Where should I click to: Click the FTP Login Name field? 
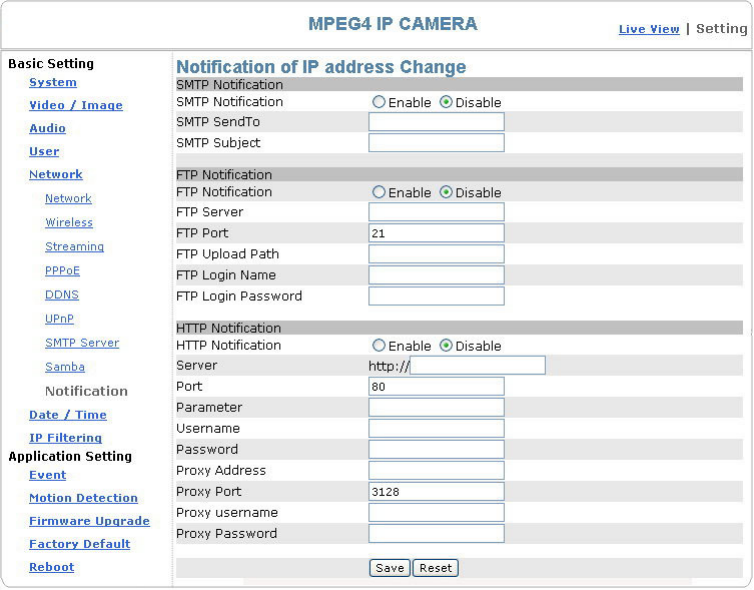(436, 275)
